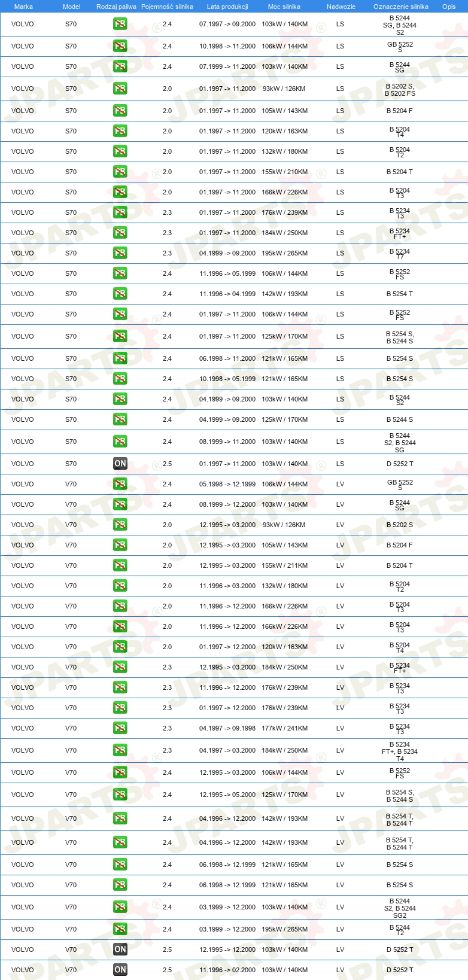Click the date range 11.1996 -> 02.2000
468x980 pixels.
click(227, 970)
